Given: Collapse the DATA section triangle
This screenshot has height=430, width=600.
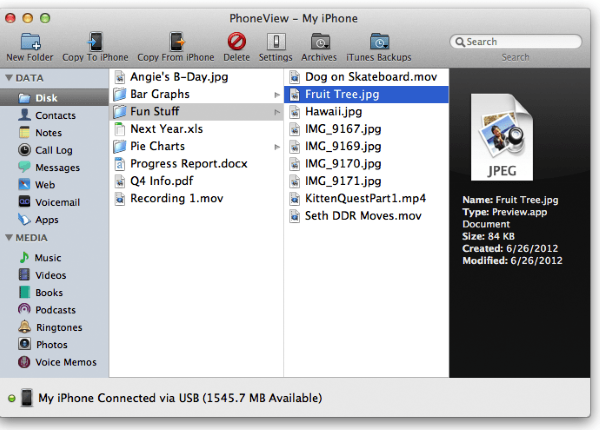Looking at the screenshot, I should pos(9,77).
